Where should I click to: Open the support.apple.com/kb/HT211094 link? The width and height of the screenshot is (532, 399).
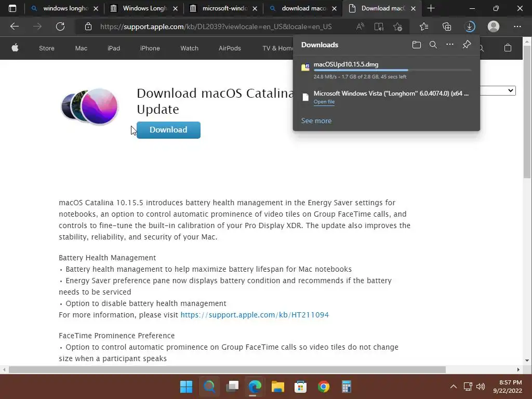[255, 315]
